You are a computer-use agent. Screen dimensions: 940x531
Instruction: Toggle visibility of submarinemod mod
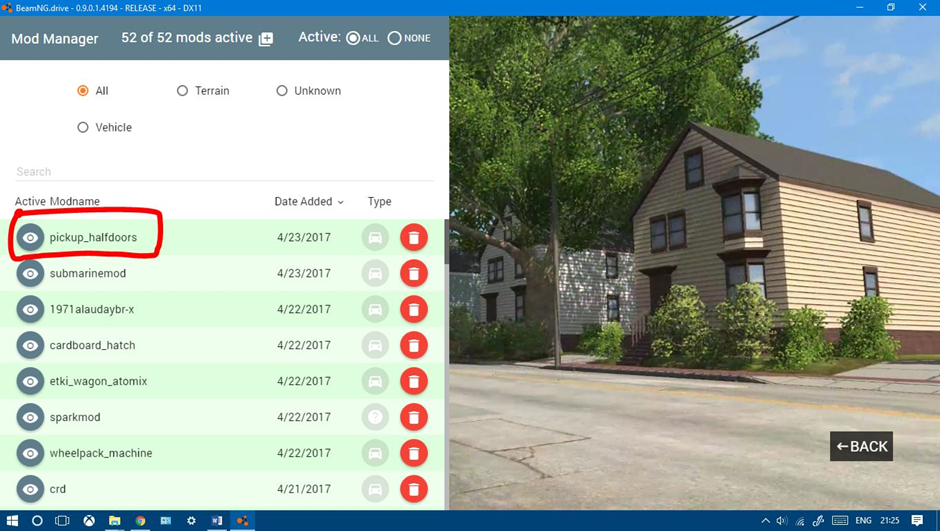(x=30, y=273)
